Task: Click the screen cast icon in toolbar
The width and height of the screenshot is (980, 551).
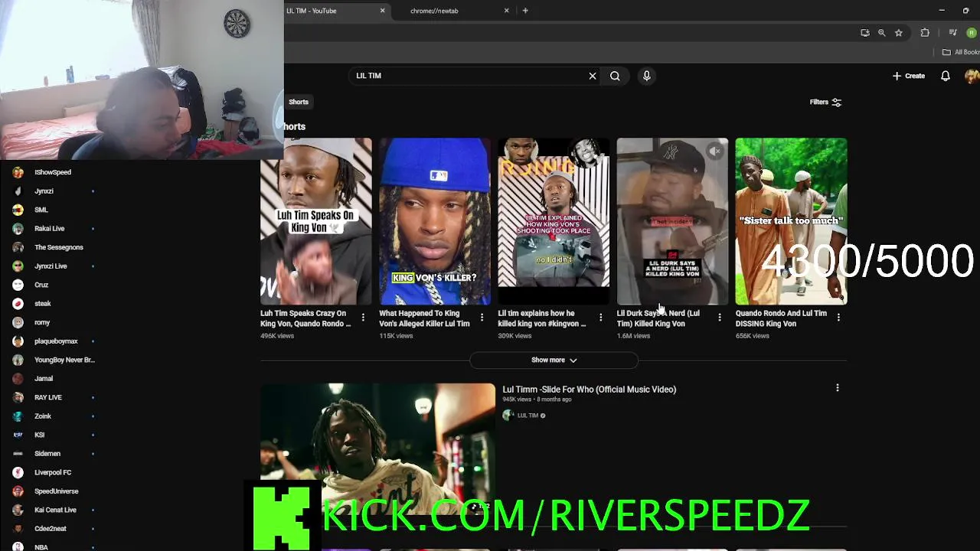Action: click(865, 33)
